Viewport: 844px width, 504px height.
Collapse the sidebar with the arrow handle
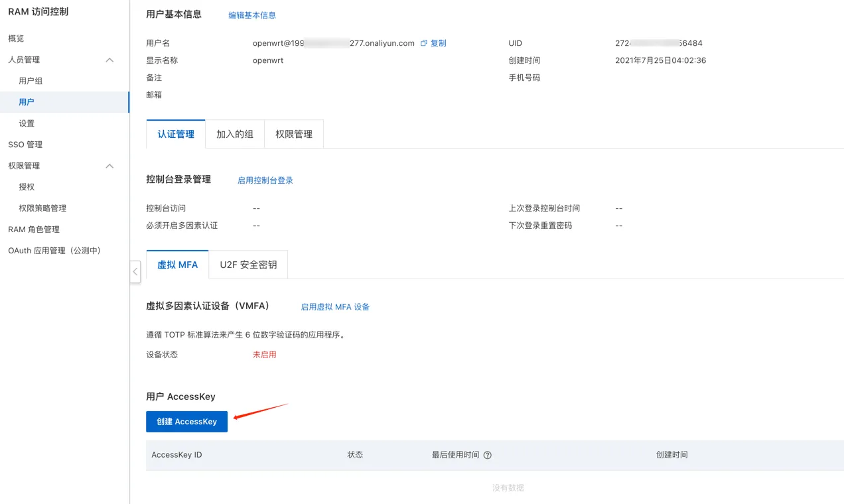point(135,271)
